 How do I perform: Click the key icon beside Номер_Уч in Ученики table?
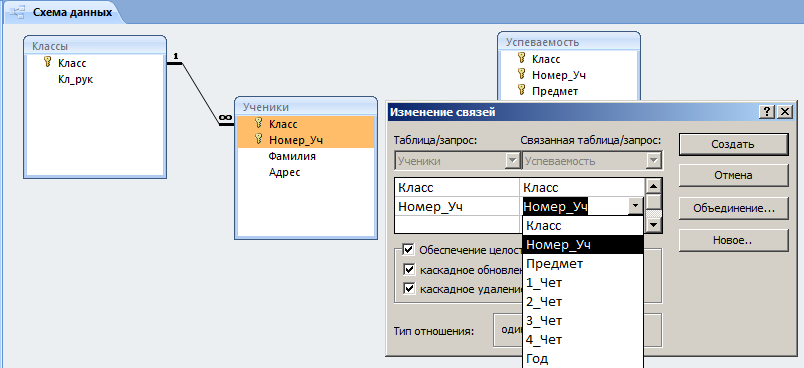[x=259, y=139]
